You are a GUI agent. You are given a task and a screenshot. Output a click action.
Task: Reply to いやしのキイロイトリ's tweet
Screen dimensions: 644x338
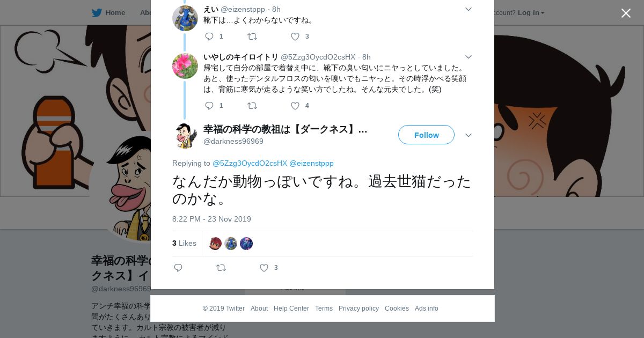pyautogui.click(x=209, y=106)
